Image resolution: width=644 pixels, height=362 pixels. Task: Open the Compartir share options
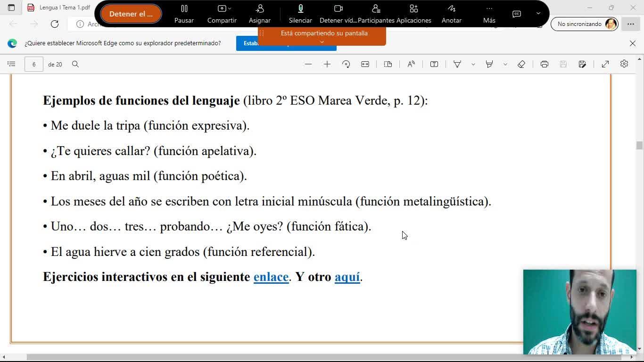[222, 14]
